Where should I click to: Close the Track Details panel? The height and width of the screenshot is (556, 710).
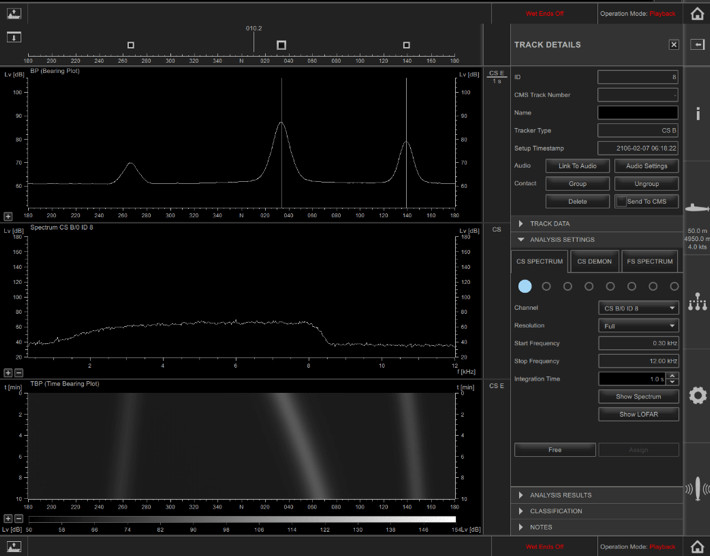(674, 44)
